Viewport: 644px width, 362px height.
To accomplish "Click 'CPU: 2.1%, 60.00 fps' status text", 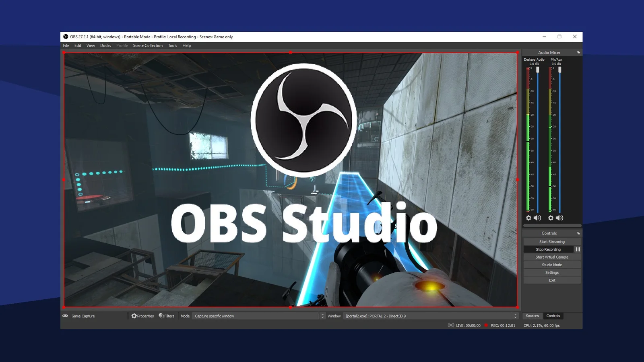I will 541,325.
